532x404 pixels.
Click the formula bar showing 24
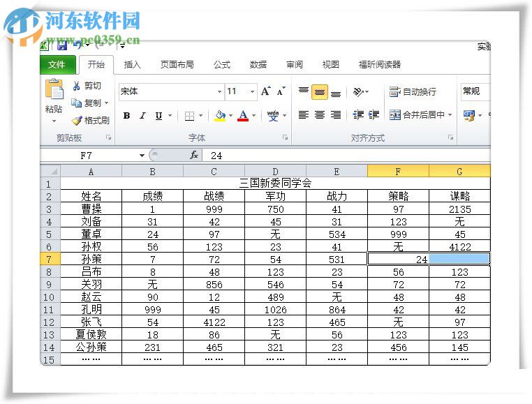[x=346, y=156]
